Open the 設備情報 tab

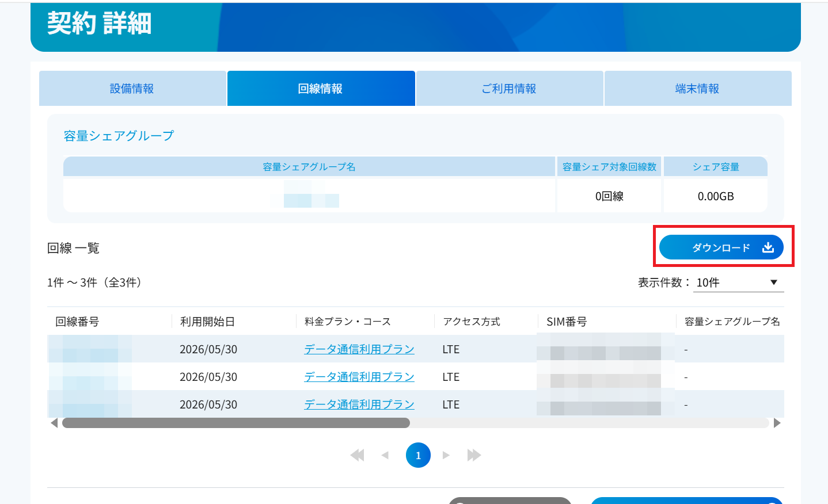[132, 89]
